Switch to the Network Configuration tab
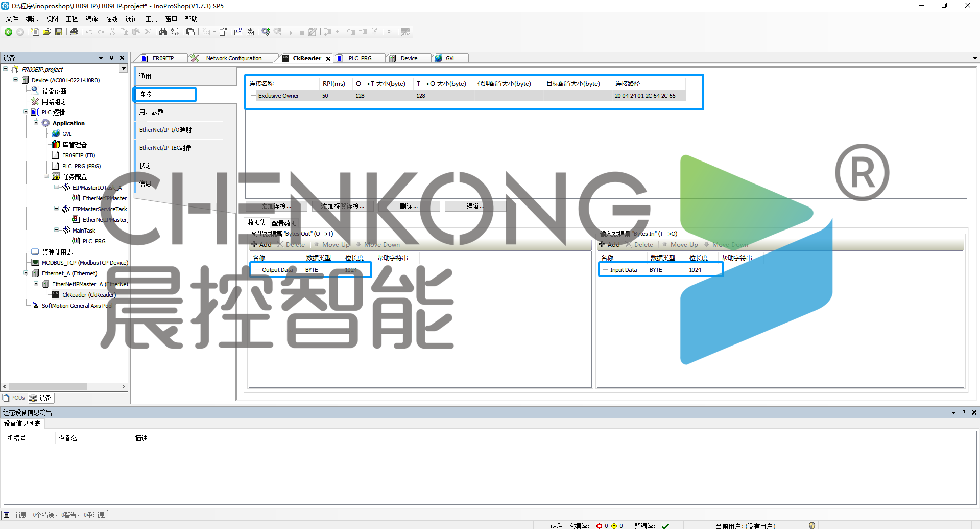The height and width of the screenshot is (529, 980). [x=233, y=58]
